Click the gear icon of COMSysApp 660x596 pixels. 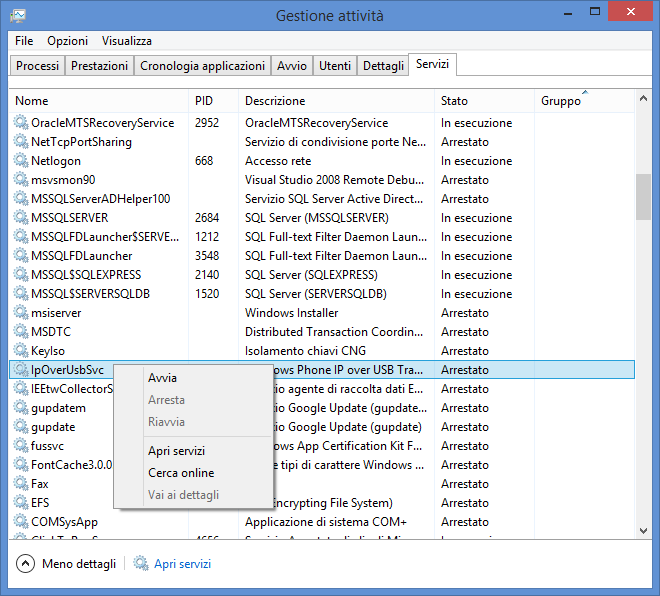tap(21, 521)
